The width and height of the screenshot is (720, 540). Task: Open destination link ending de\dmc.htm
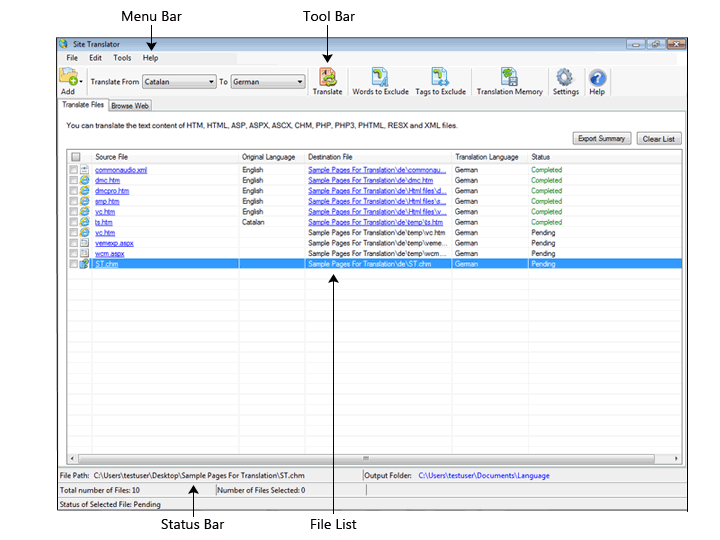click(x=371, y=180)
